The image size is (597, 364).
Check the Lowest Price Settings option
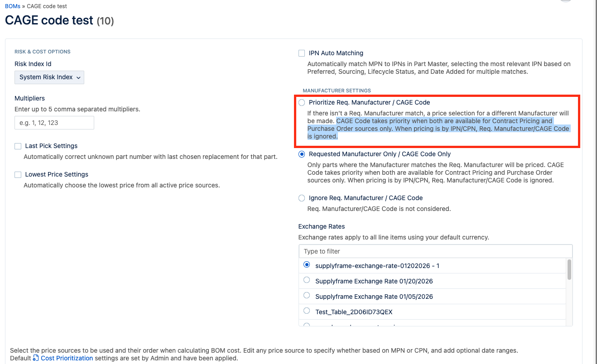(18, 174)
